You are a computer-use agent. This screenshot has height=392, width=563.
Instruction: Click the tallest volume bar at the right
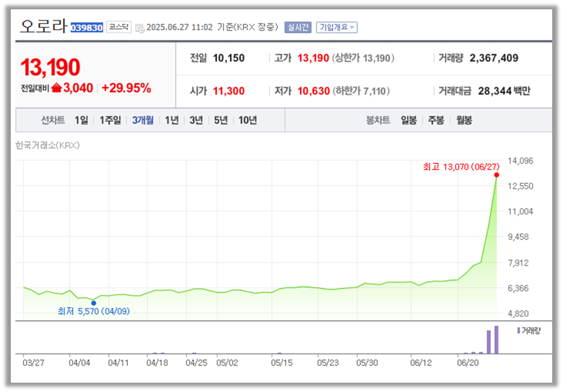496,339
